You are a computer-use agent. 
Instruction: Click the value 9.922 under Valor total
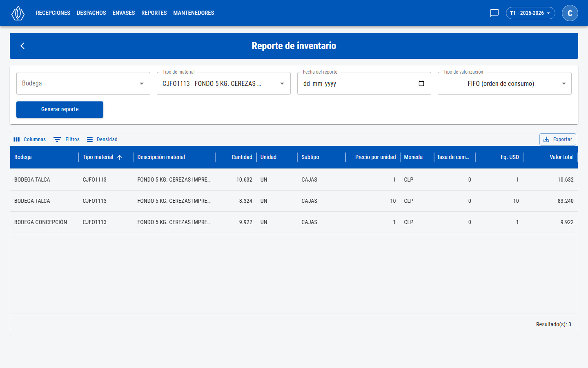pos(567,222)
